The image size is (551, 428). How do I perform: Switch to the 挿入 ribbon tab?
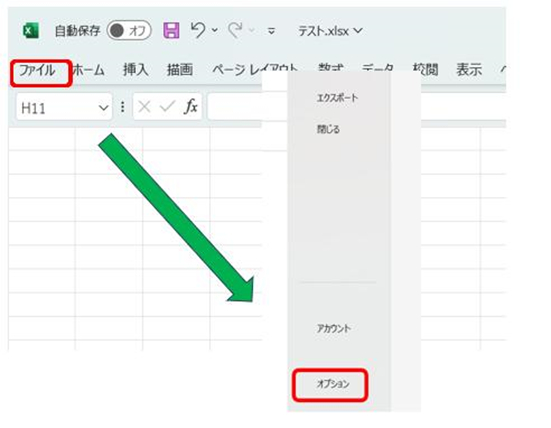(x=136, y=70)
